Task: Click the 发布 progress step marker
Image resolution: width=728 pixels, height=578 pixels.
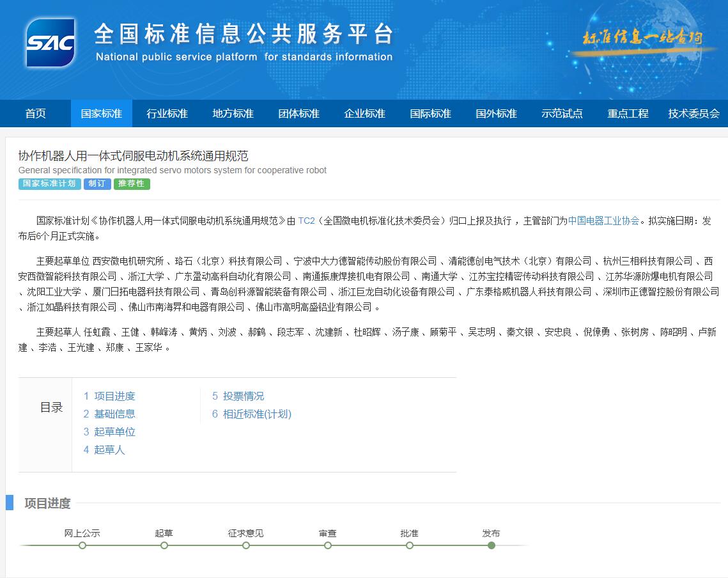Action: [491, 545]
